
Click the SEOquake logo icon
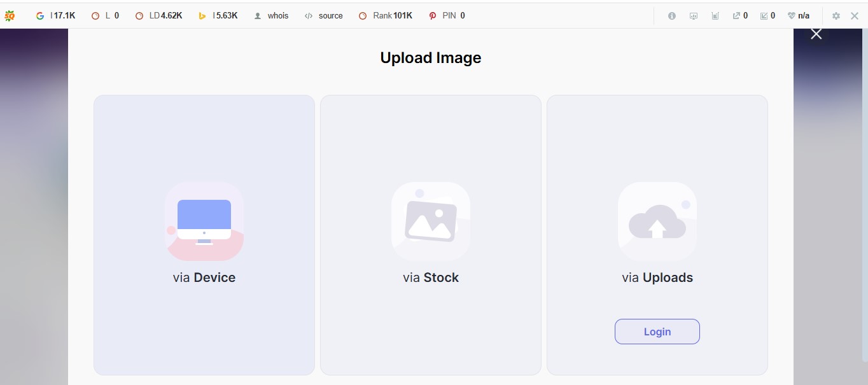(x=10, y=15)
